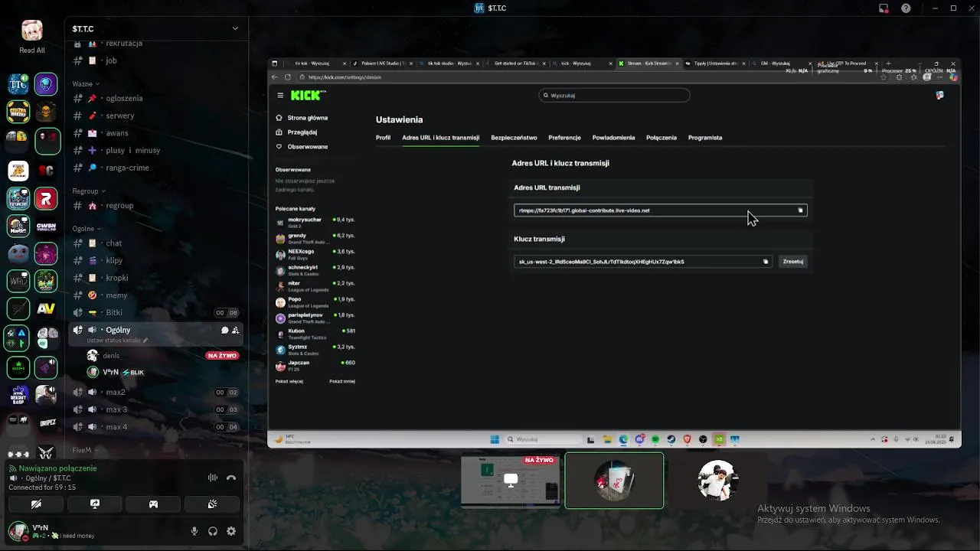The image size is (980, 551).
Task: Switch to Profil tab in Kick settings
Action: tap(383, 138)
